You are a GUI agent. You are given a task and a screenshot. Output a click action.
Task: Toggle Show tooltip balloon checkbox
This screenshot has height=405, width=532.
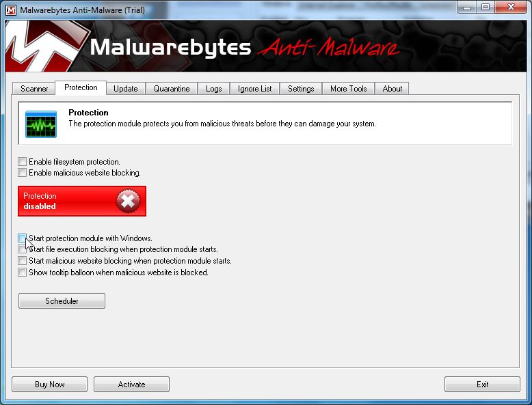click(22, 272)
